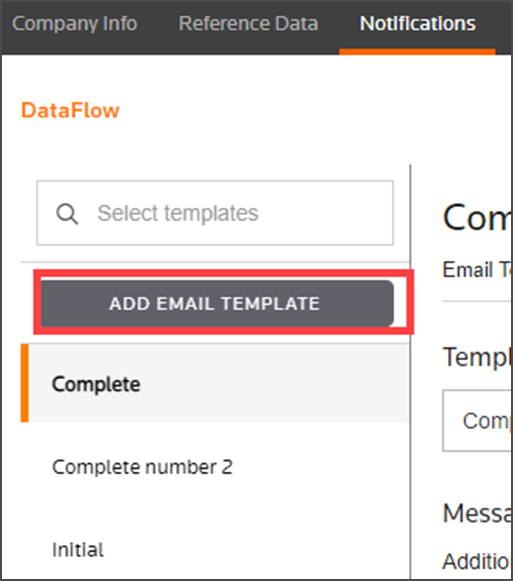Click the orange selection bar beside Complete
513x581 pixels.
(x=24, y=383)
